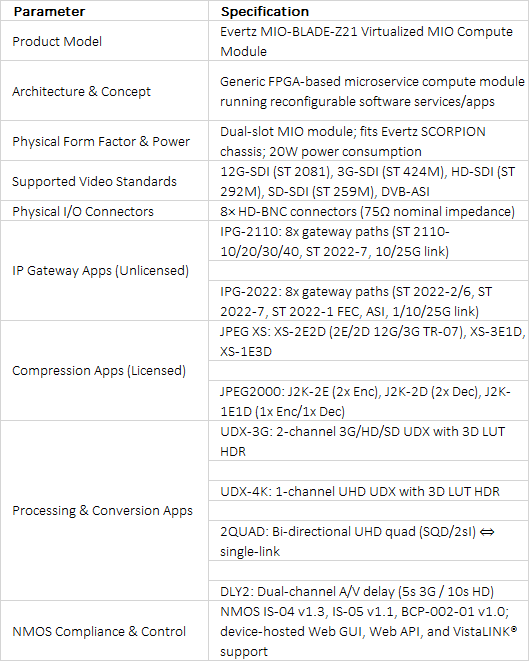Click the Supported Video Standards cell
The width and height of the screenshot is (529, 661).
pos(104,181)
